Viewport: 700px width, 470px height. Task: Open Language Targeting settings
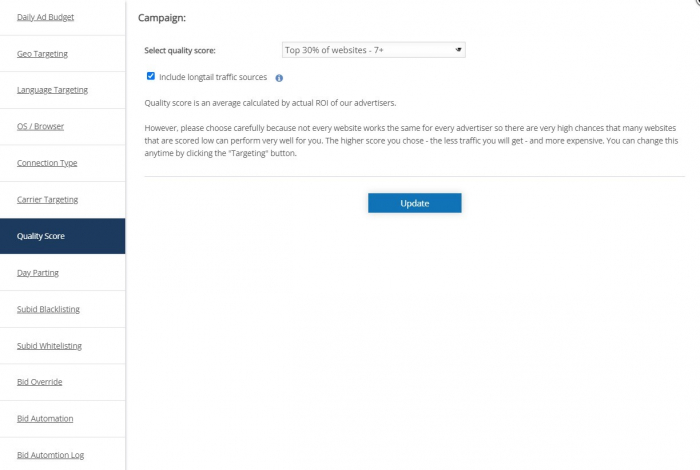52,90
